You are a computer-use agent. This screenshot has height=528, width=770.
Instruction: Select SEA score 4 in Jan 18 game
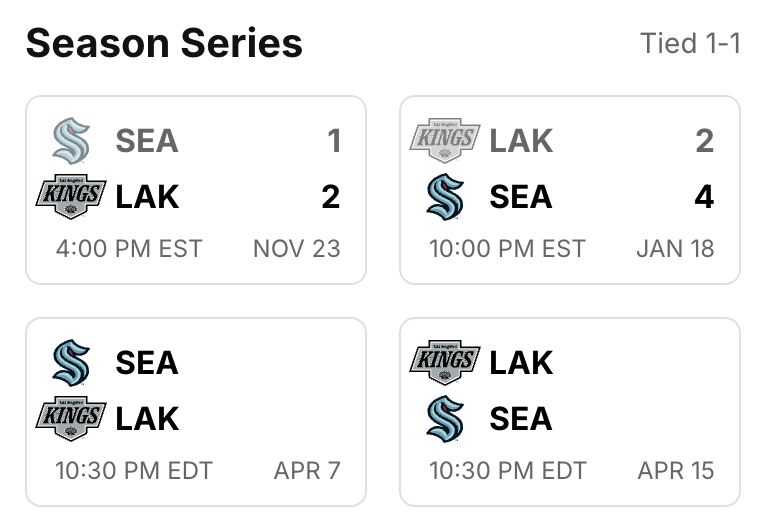pos(704,197)
